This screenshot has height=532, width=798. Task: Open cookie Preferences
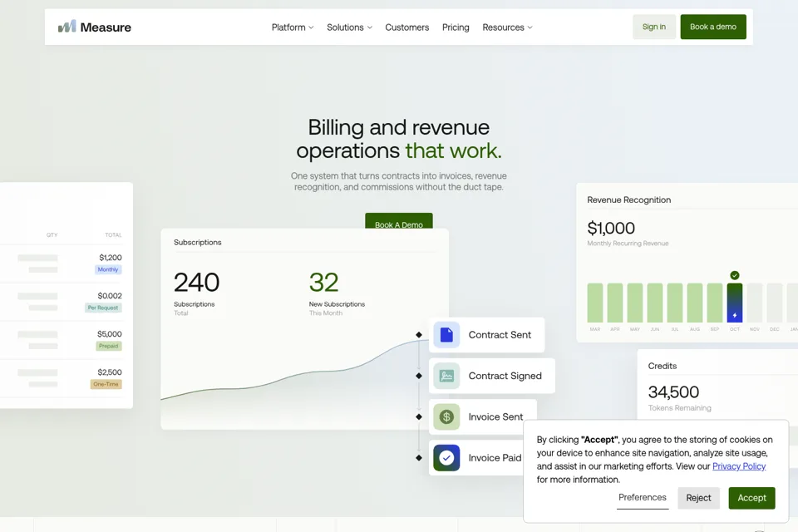click(x=643, y=498)
